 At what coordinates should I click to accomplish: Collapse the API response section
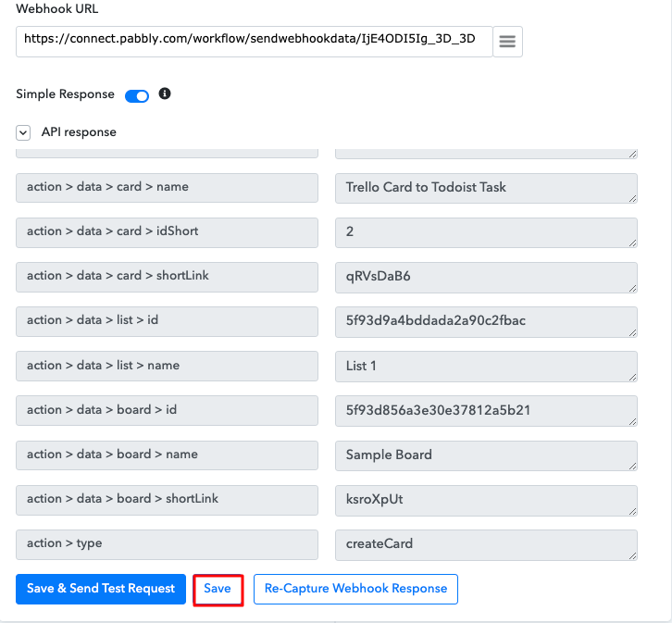(23, 132)
